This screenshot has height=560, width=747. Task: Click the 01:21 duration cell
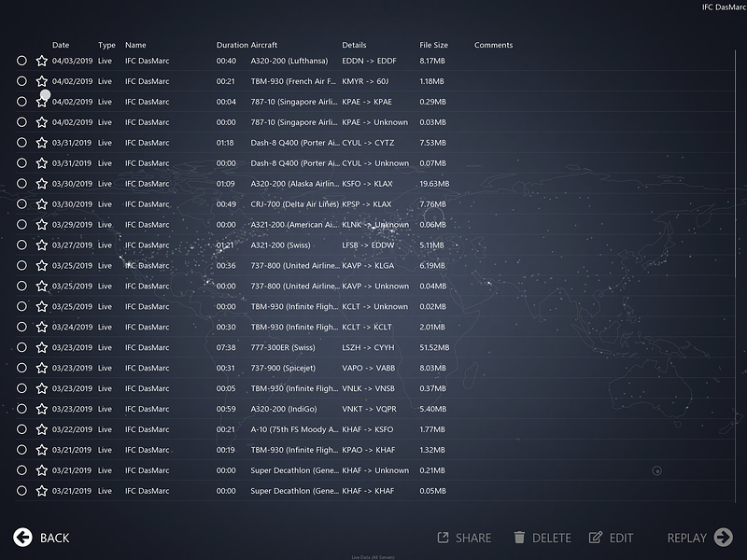coord(225,245)
